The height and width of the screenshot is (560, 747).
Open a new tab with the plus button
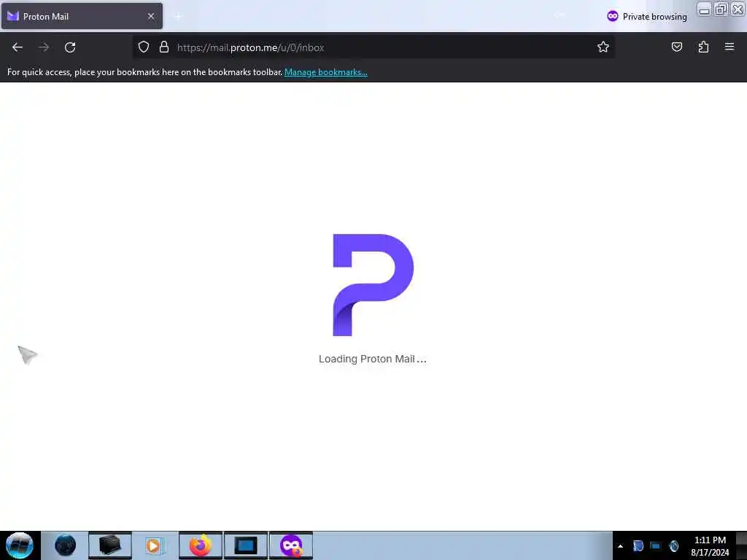[178, 16]
